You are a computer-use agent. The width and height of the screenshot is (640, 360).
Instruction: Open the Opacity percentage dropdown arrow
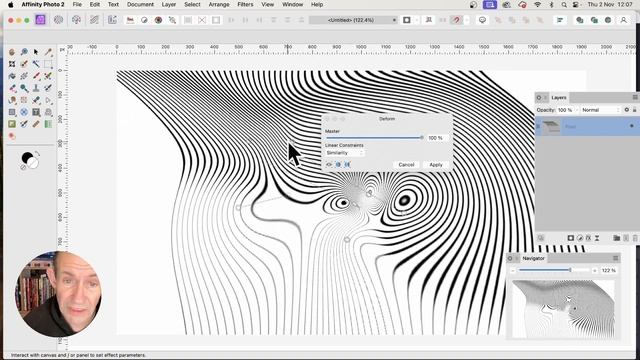tap(577, 110)
